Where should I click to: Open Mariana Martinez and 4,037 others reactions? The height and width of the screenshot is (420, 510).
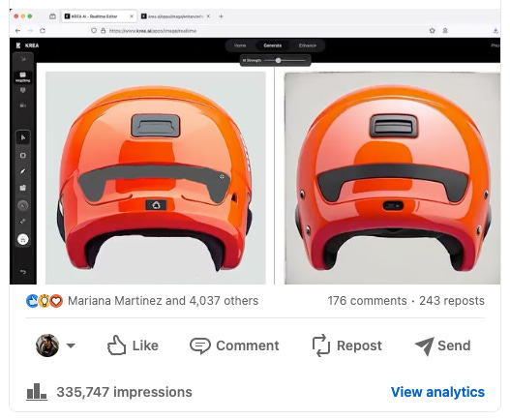coord(163,301)
